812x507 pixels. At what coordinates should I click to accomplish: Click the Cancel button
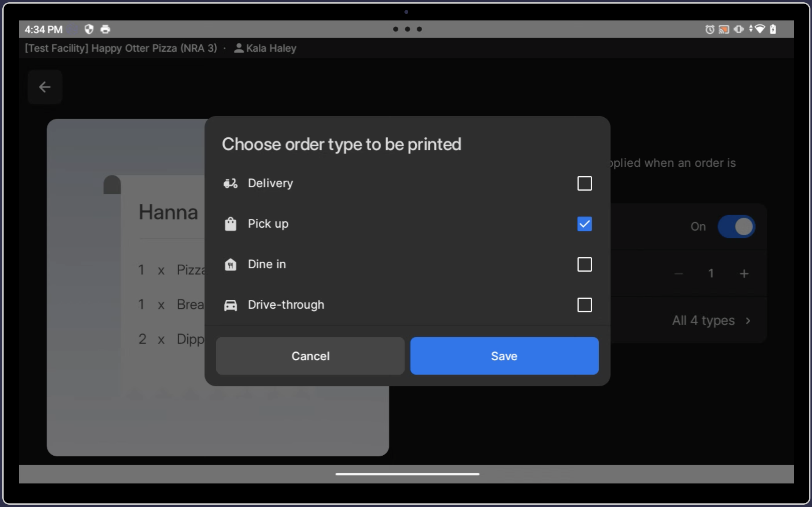[310, 356]
